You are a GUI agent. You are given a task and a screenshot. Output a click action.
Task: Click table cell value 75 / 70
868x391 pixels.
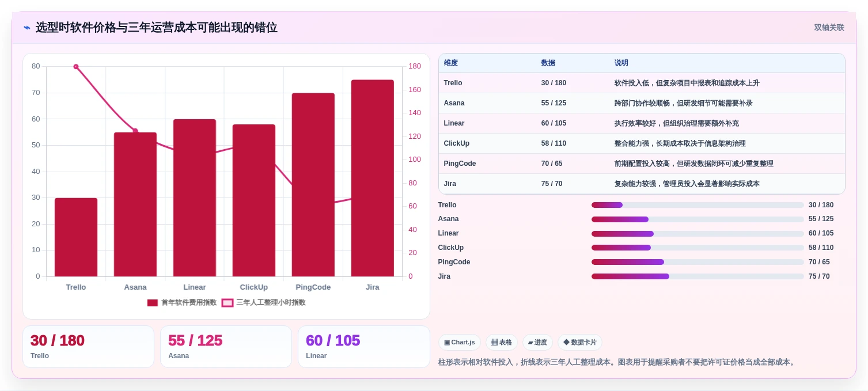tap(552, 184)
